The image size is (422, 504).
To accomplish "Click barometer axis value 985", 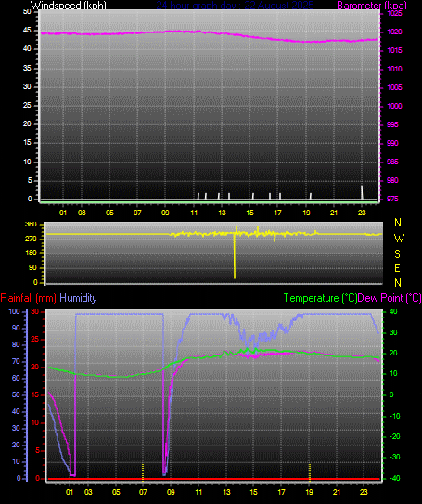I will tap(392, 162).
